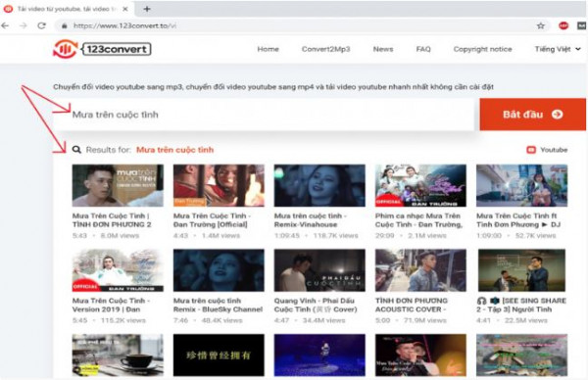The image size is (588, 380).
Task: Open thumbnail of Version 2019 video
Action: tap(118, 270)
